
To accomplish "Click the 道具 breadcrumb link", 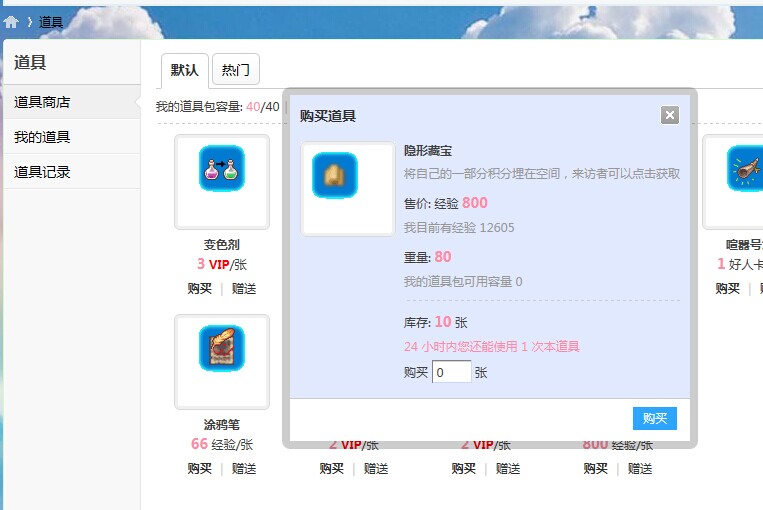I will pyautogui.click(x=51, y=22).
